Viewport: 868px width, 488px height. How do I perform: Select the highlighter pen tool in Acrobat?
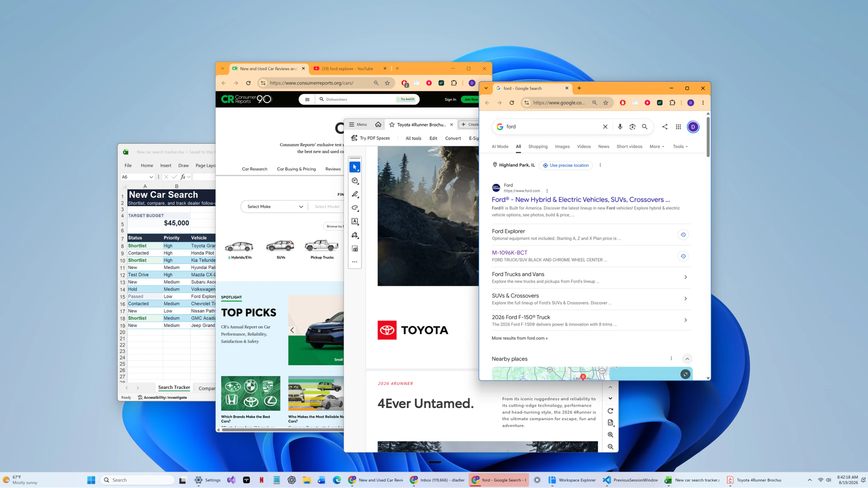(355, 194)
